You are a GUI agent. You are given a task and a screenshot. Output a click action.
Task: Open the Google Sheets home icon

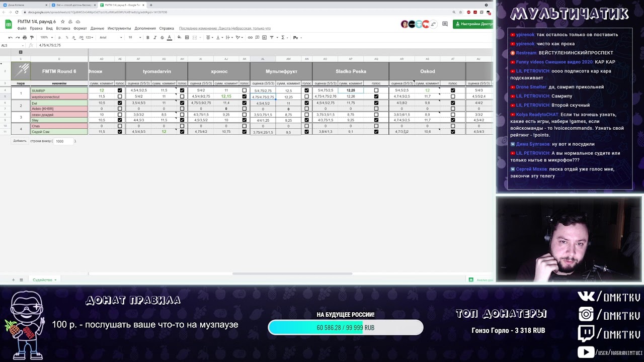click(x=9, y=25)
